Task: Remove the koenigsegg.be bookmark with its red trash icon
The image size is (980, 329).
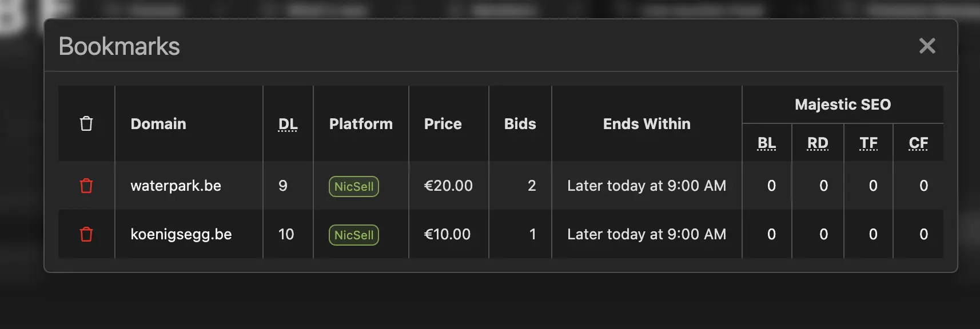Action: click(86, 234)
